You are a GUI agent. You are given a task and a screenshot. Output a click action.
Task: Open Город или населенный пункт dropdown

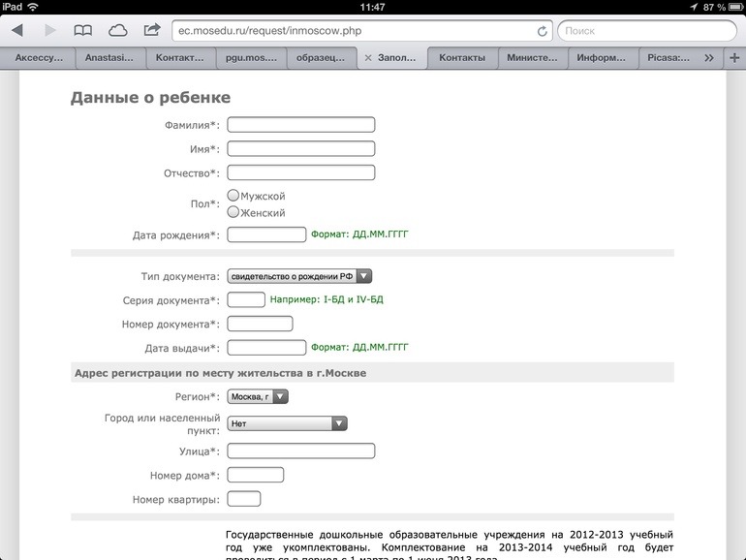click(287, 423)
